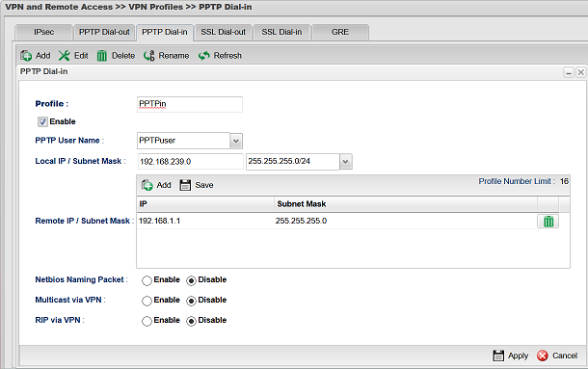The image size is (588, 369).
Task: Select Disable for Netbios Naming Packet
Action: tap(191, 280)
